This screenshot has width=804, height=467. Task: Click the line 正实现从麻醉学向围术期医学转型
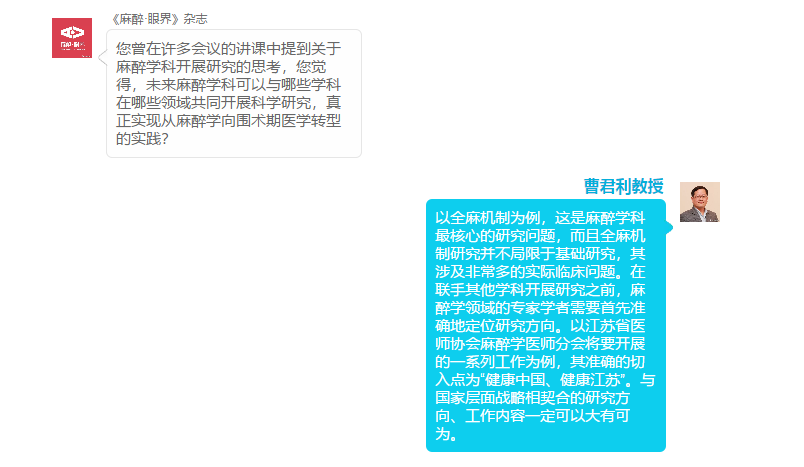coord(229,120)
